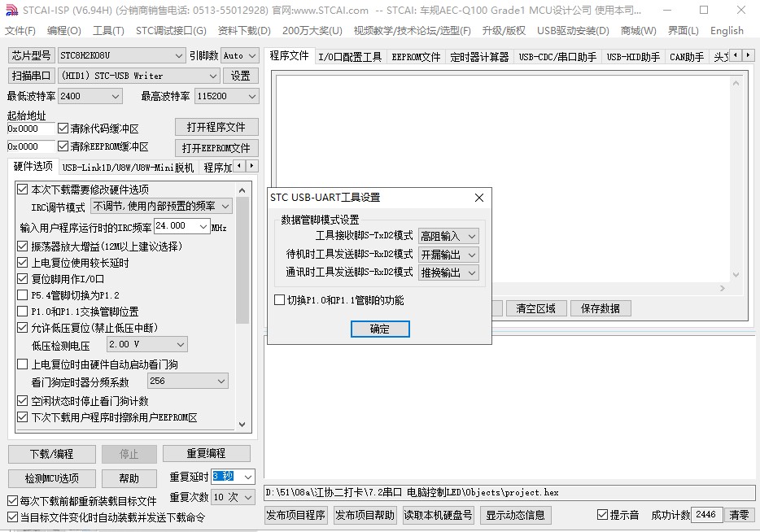Open IRC调节模式 dropdown

[x=161, y=207]
